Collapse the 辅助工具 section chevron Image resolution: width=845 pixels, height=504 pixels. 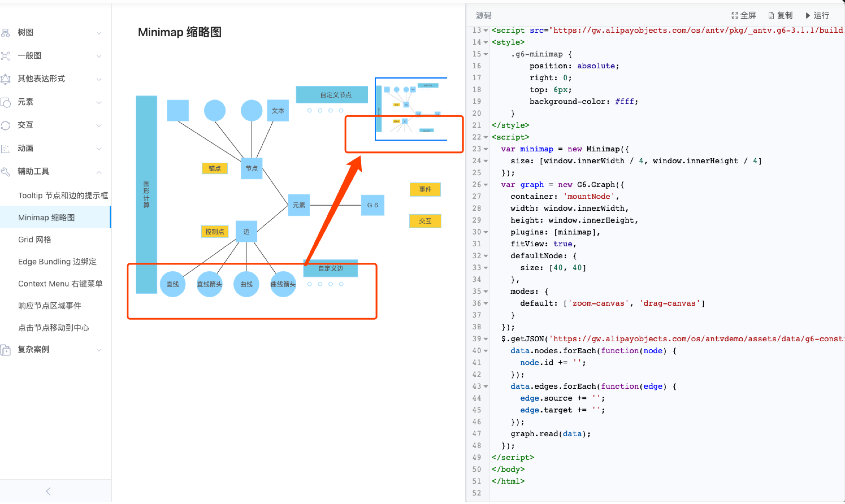(99, 173)
